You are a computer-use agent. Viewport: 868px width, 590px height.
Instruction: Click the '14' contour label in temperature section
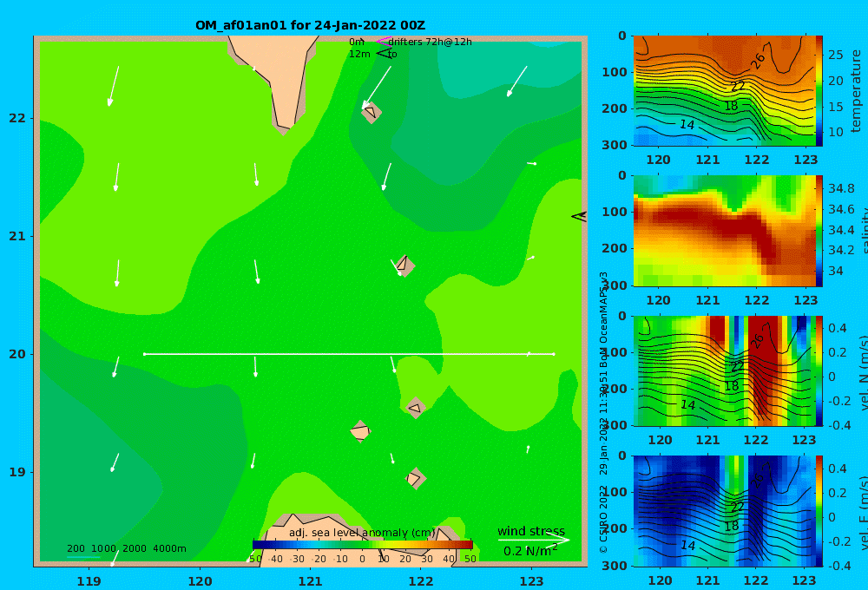pyautogui.click(x=687, y=125)
